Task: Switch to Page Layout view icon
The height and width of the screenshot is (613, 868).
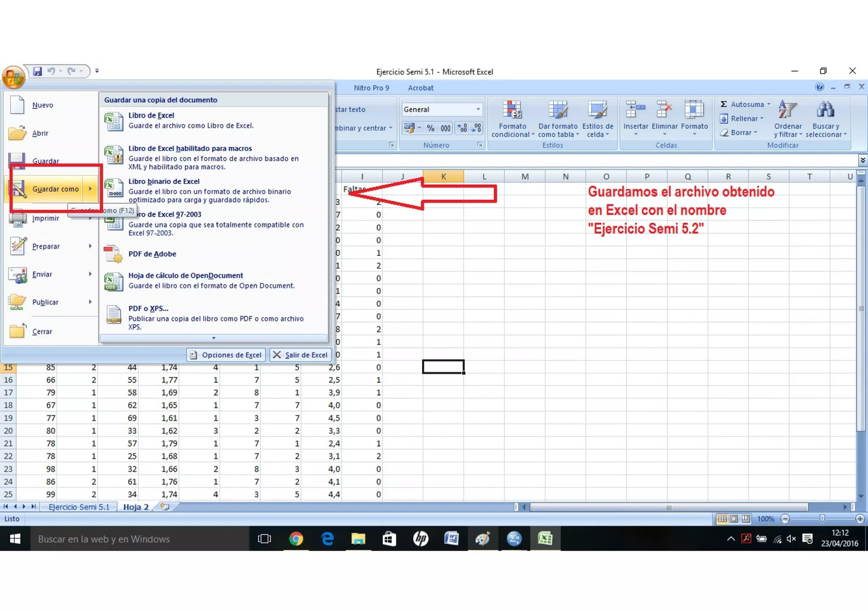Action: click(x=734, y=519)
